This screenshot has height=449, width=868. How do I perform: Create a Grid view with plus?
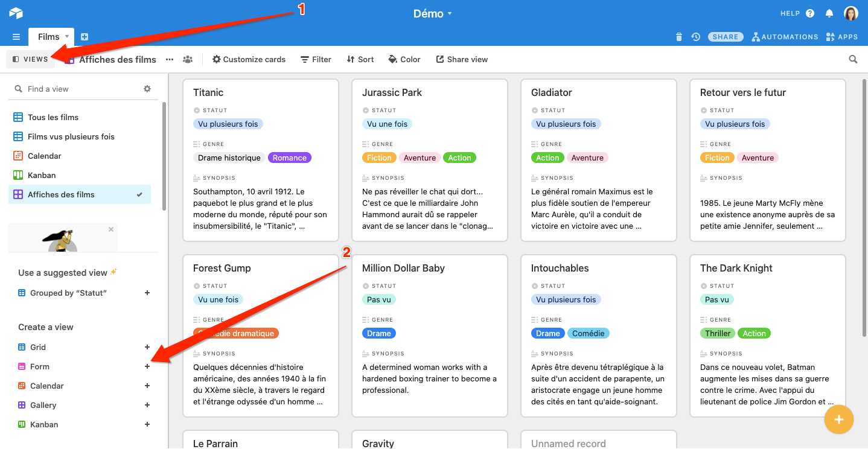click(x=147, y=347)
